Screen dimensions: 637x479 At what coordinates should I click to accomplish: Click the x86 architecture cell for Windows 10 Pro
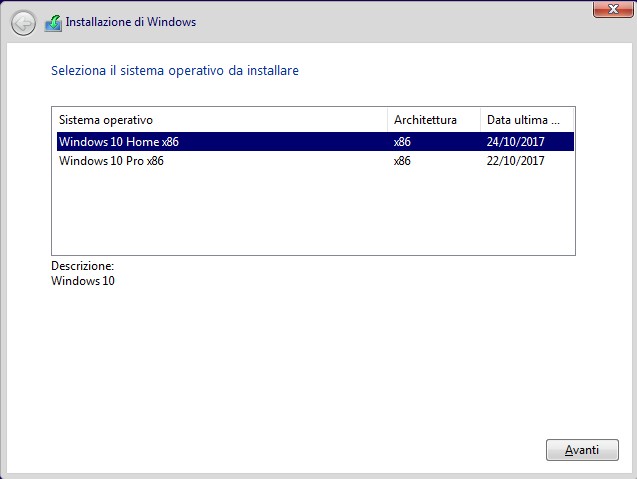(x=402, y=160)
